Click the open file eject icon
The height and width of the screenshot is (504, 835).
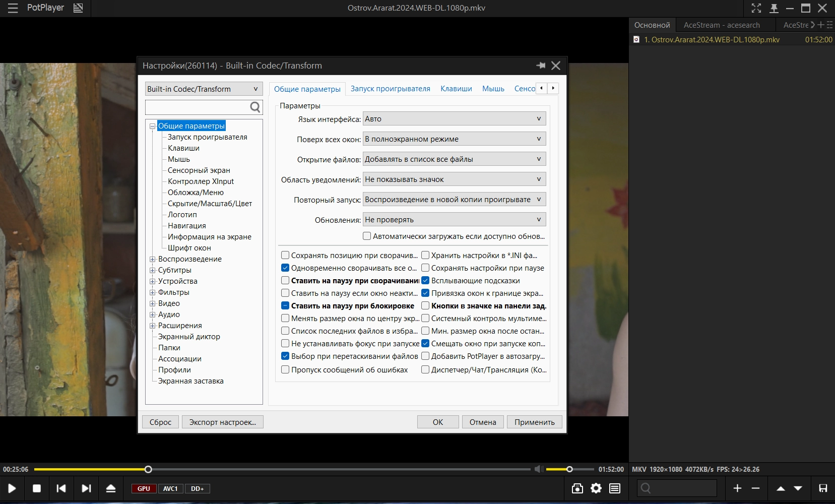click(x=111, y=488)
